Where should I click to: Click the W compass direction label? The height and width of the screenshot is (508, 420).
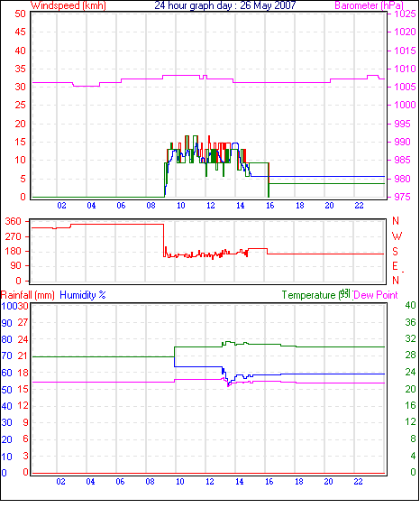[397, 236]
